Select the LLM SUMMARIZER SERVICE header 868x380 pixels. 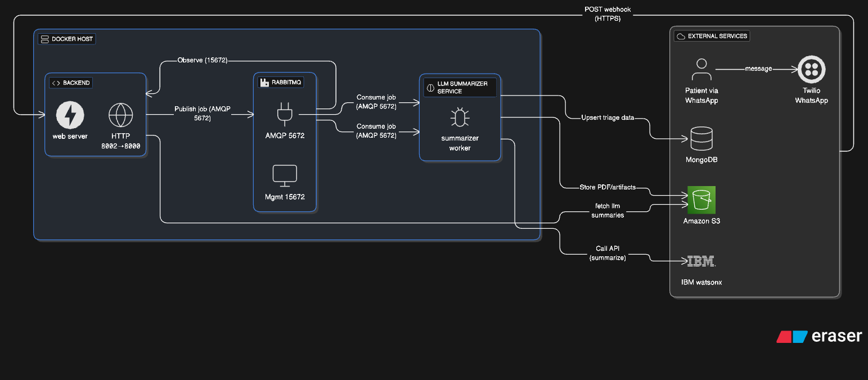click(x=460, y=87)
